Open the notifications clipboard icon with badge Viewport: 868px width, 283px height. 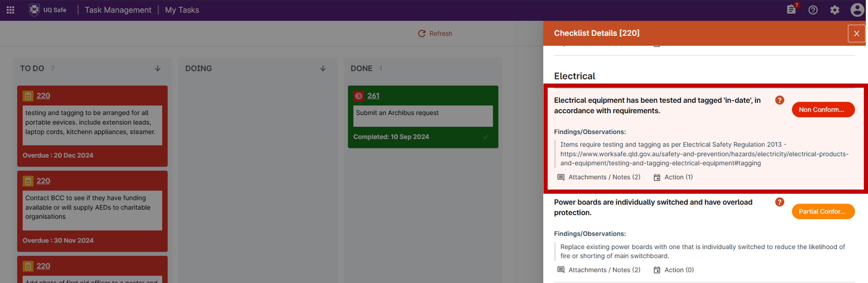coord(791,9)
